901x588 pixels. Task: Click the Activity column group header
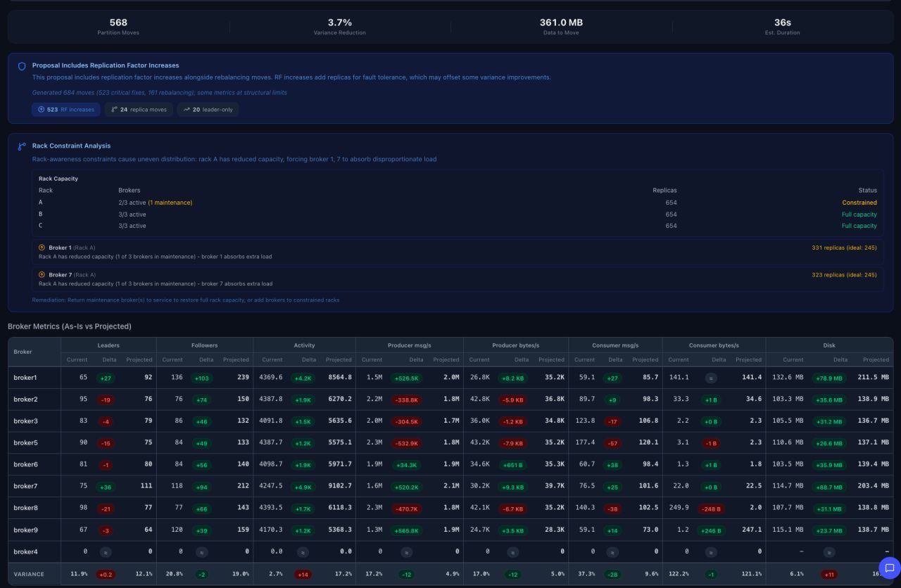[x=304, y=345]
